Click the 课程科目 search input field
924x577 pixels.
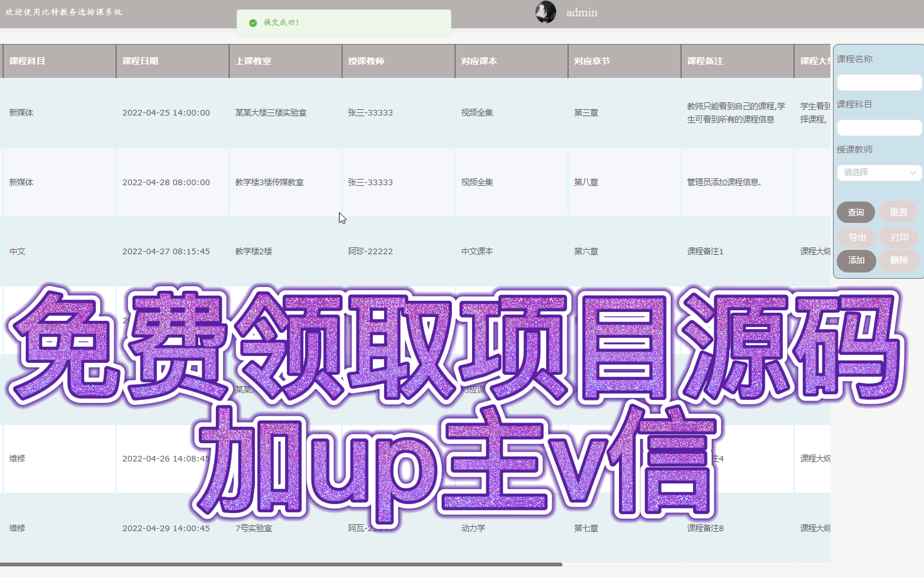click(879, 127)
